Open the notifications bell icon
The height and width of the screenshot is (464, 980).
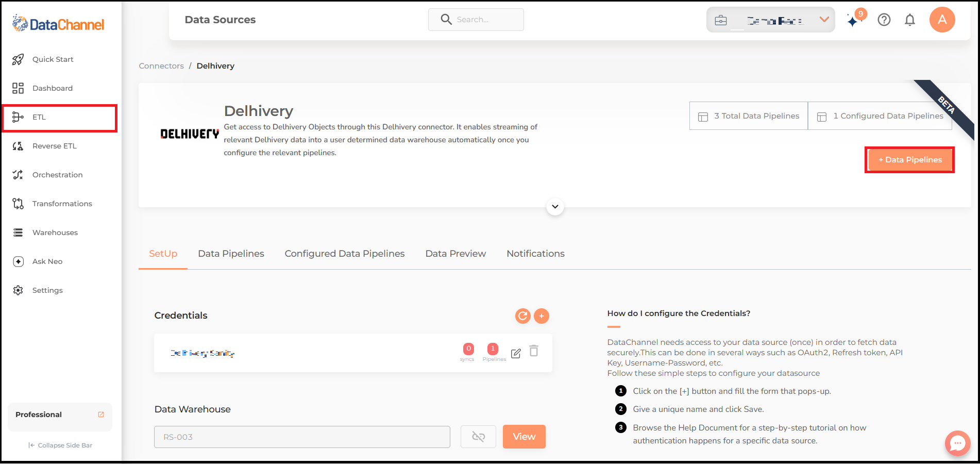pos(910,20)
